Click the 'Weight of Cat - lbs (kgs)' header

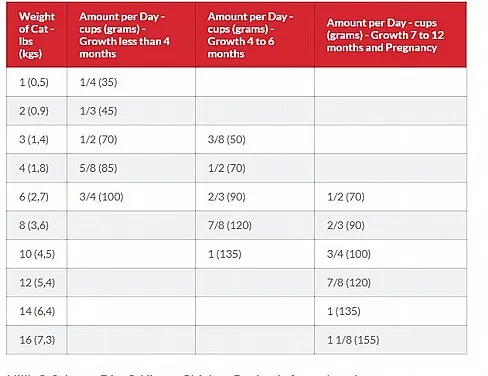click(x=37, y=35)
